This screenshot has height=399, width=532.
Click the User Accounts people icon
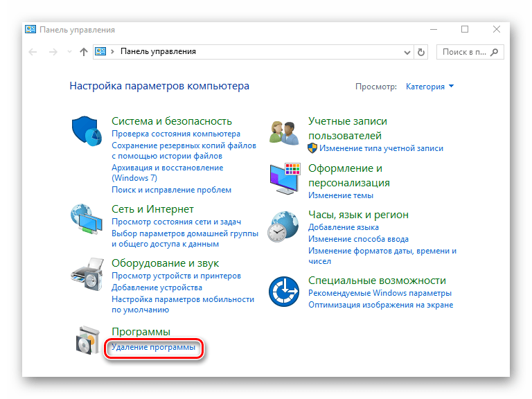coord(284,133)
